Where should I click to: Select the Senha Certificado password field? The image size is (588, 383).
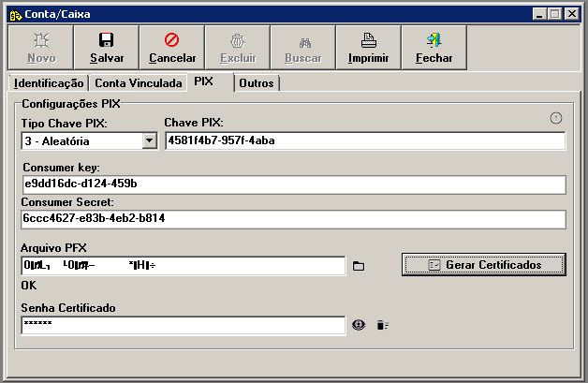[183, 325]
